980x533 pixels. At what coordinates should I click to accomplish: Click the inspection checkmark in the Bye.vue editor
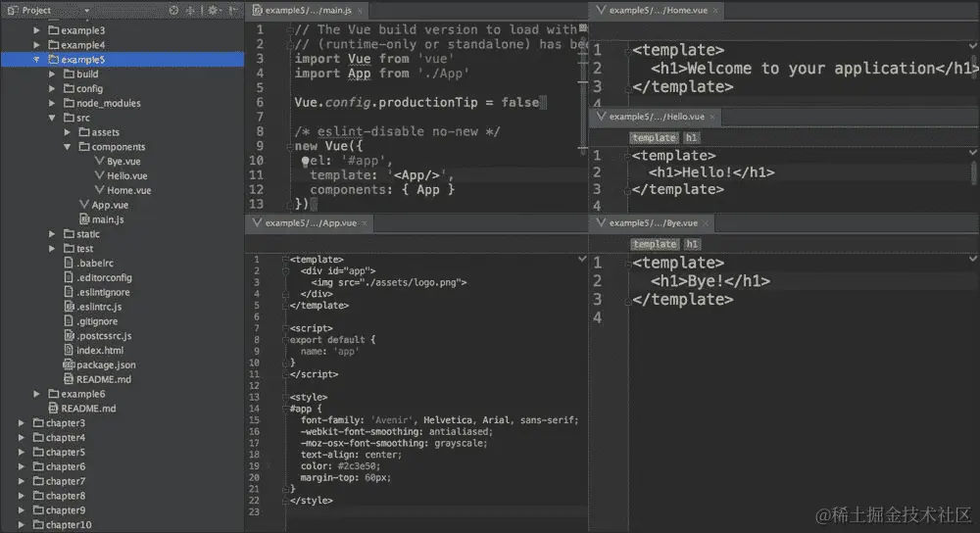(x=972, y=258)
